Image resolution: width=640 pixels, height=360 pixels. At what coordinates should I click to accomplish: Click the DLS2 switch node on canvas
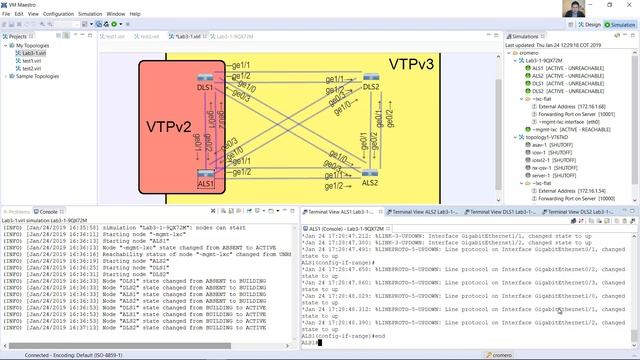371,77
